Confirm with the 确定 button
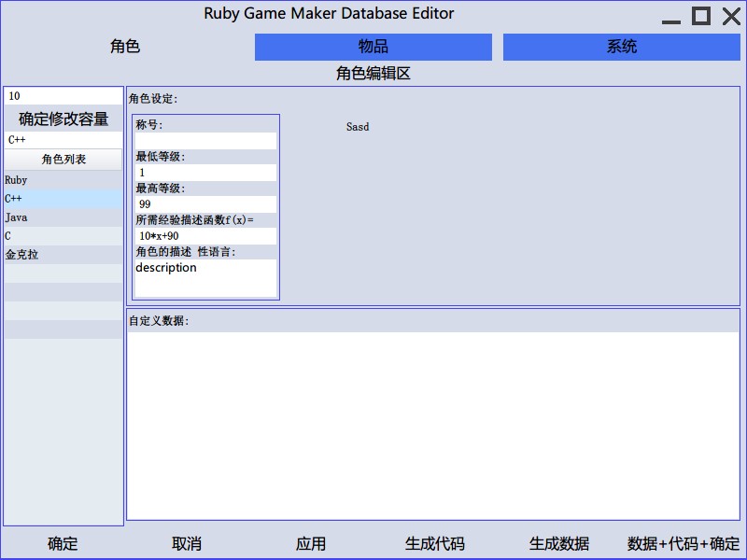 (63, 543)
